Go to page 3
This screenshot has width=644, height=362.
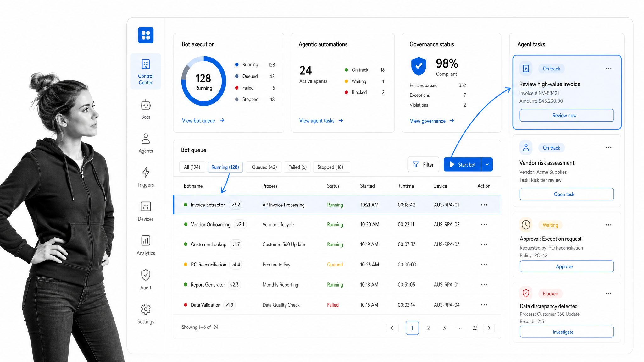pos(444,328)
